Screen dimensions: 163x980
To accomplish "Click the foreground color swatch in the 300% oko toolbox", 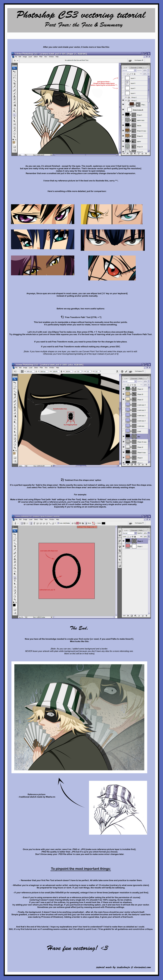I will pyautogui.click(x=14, y=453).
